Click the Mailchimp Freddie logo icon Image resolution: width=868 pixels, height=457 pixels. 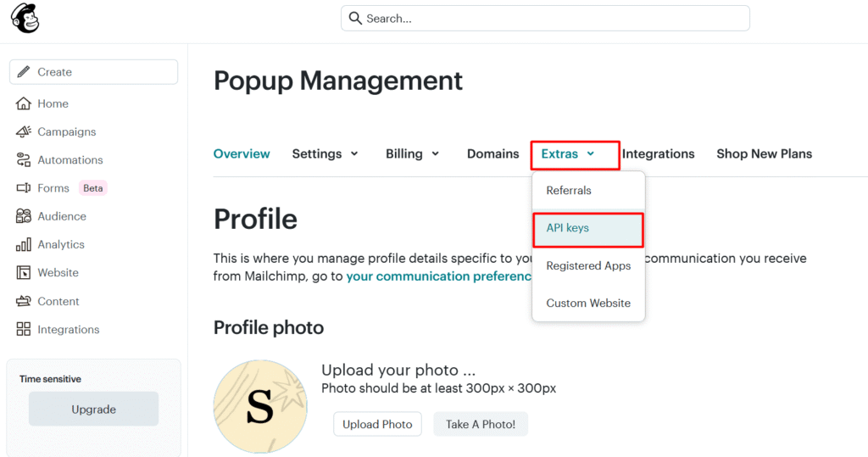point(25,19)
